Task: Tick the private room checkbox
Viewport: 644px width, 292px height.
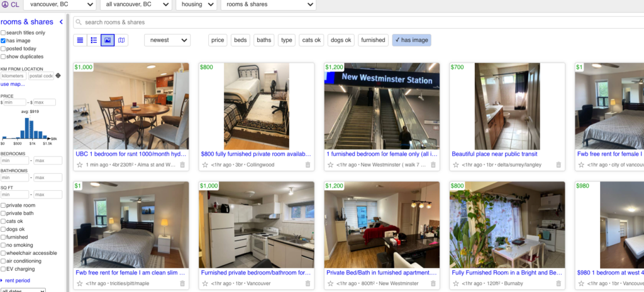Action: coord(3,205)
